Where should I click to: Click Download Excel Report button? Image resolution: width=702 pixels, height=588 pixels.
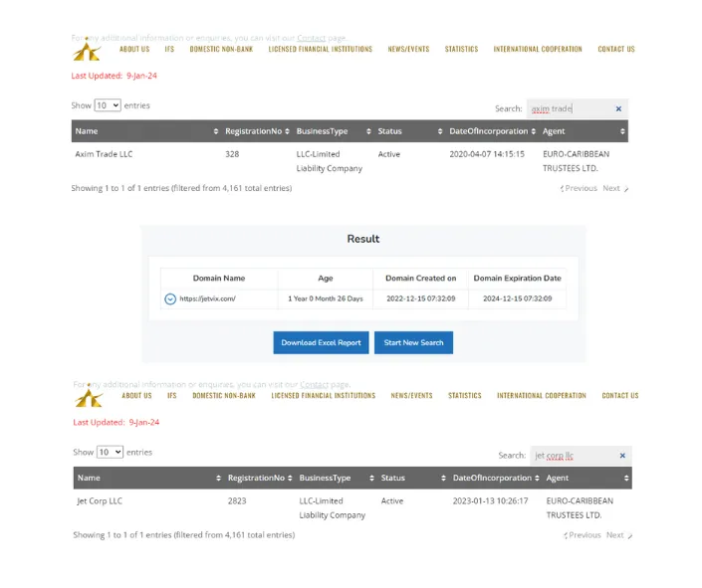(x=321, y=343)
